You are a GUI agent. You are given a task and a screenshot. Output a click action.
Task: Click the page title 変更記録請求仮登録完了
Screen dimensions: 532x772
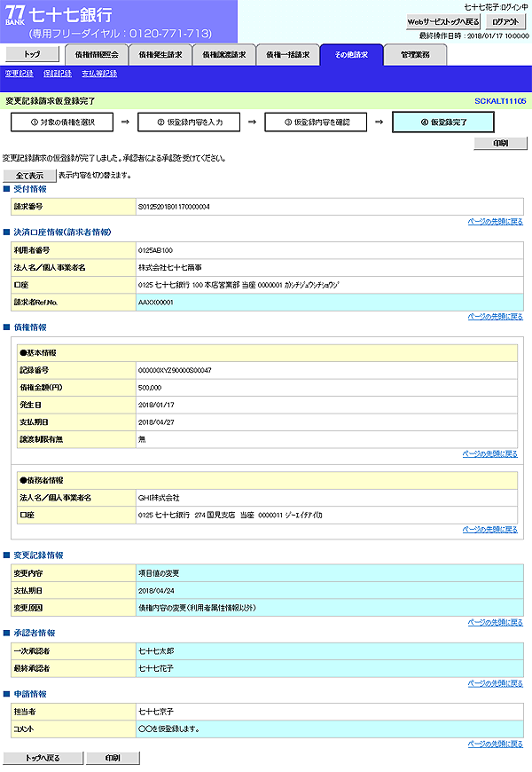coord(51,101)
